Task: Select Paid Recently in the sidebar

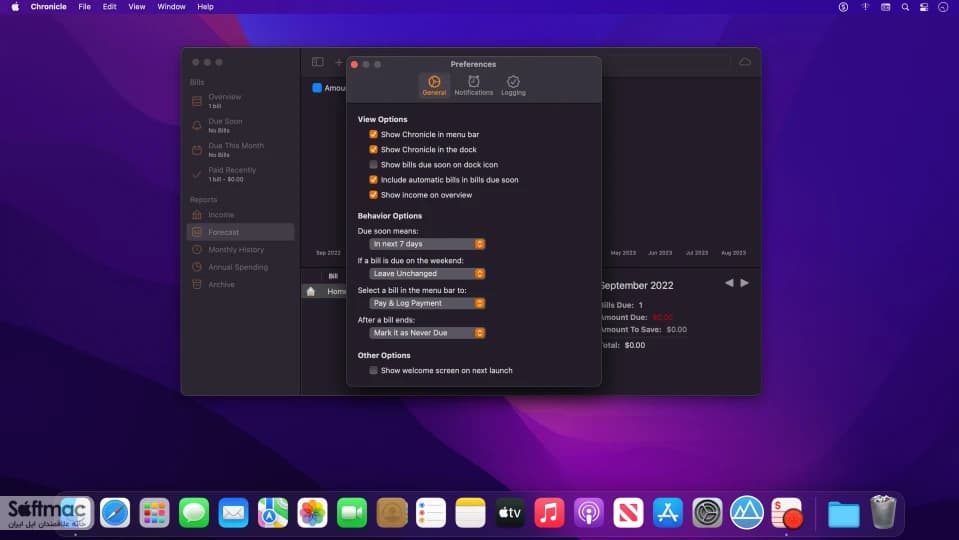Action: pos(240,174)
